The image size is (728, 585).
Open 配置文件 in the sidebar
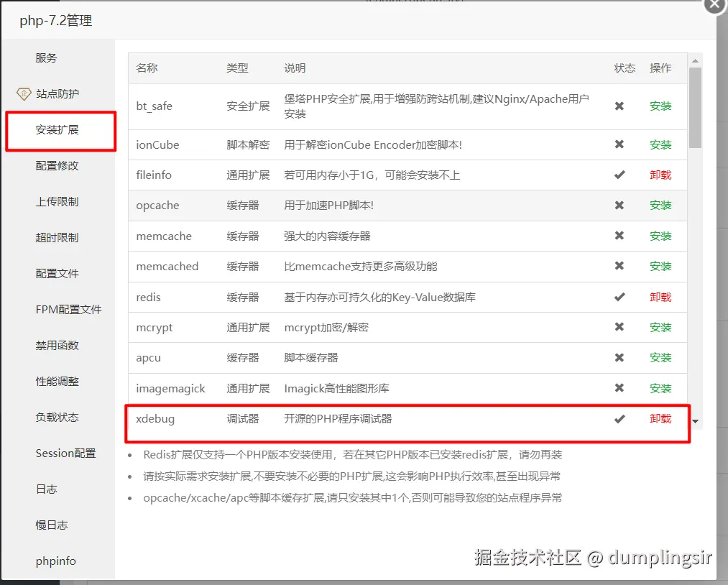(57, 274)
